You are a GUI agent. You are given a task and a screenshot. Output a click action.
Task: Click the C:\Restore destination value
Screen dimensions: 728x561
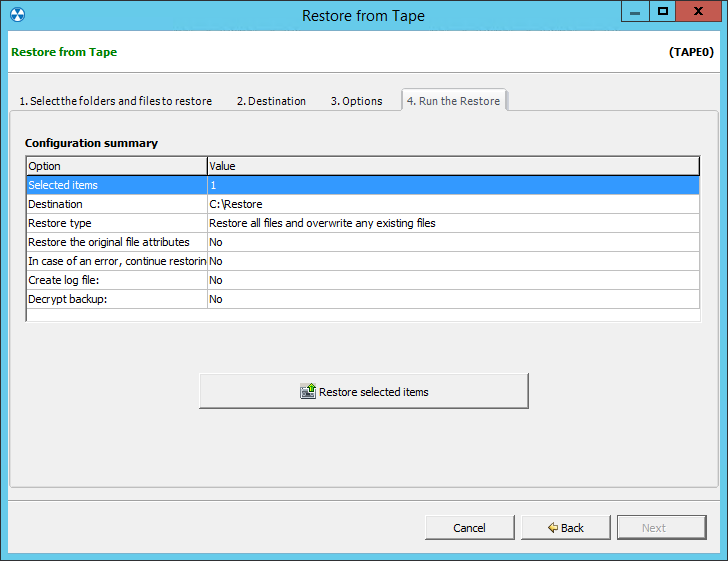pyautogui.click(x=236, y=204)
